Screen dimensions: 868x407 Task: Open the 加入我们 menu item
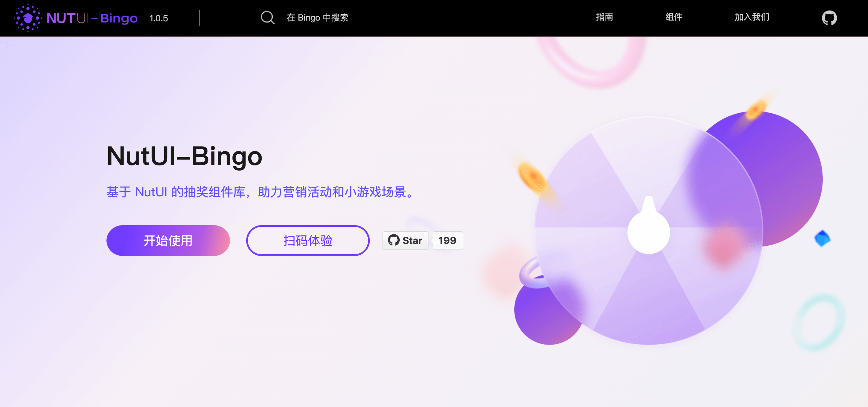752,17
